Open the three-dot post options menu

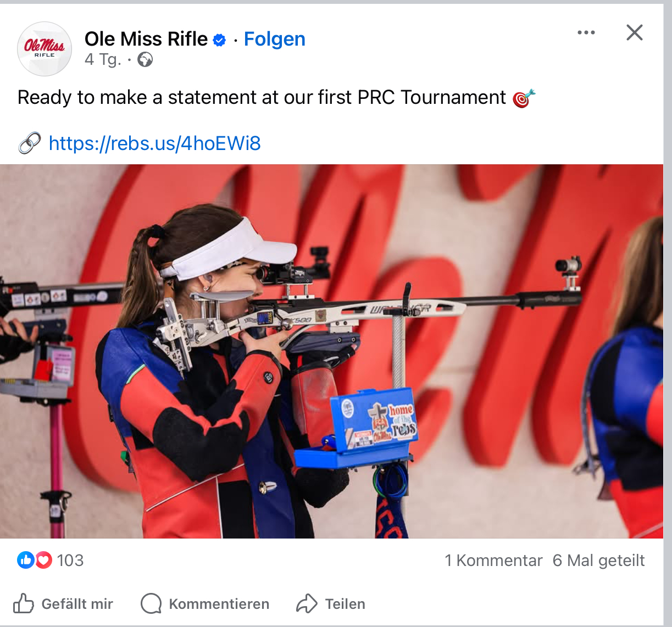click(586, 33)
